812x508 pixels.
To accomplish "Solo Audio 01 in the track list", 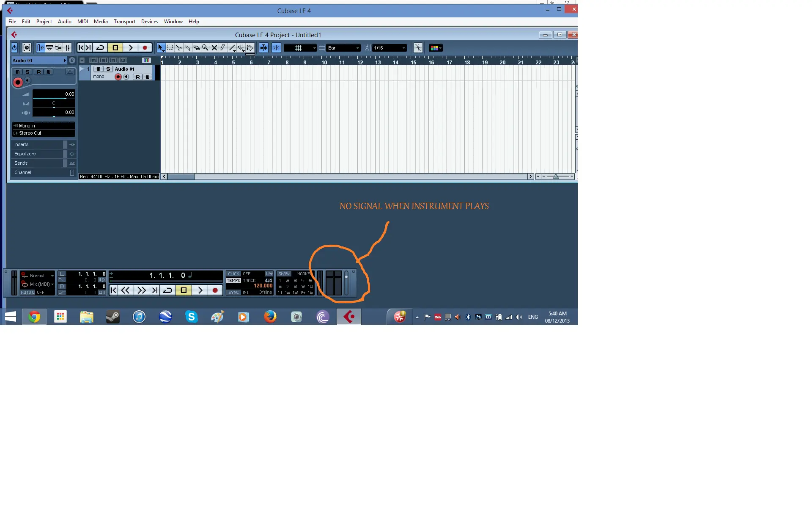I will coord(108,69).
